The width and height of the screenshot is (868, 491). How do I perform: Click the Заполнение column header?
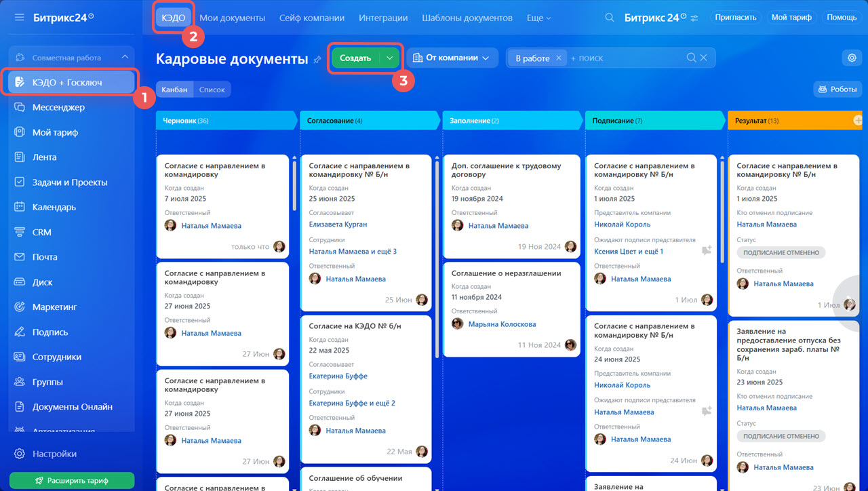point(513,120)
